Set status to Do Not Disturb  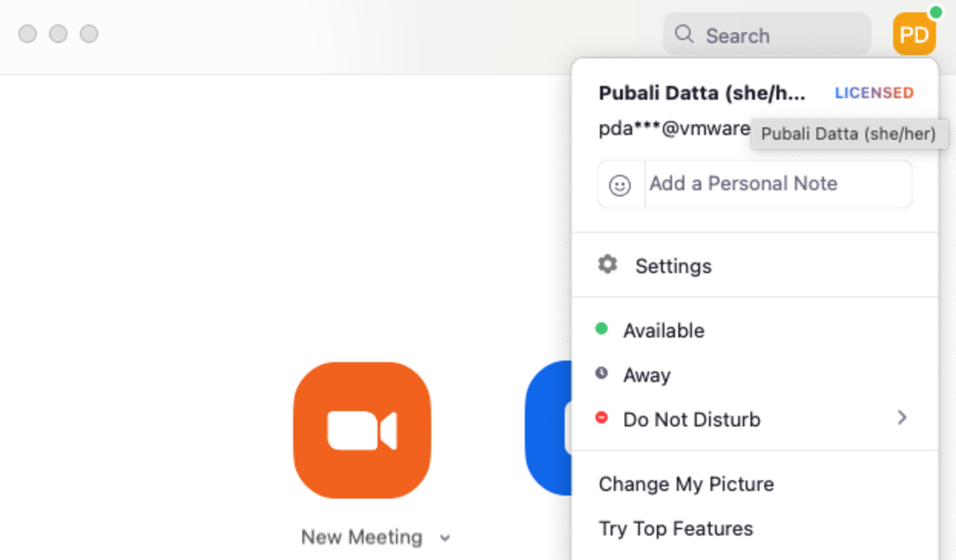[x=691, y=419]
